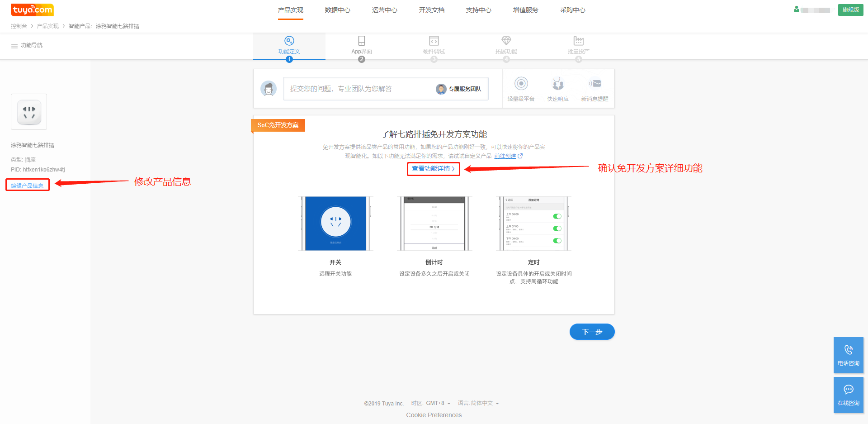Select the 硬件调试 code window icon

[434, 41]
